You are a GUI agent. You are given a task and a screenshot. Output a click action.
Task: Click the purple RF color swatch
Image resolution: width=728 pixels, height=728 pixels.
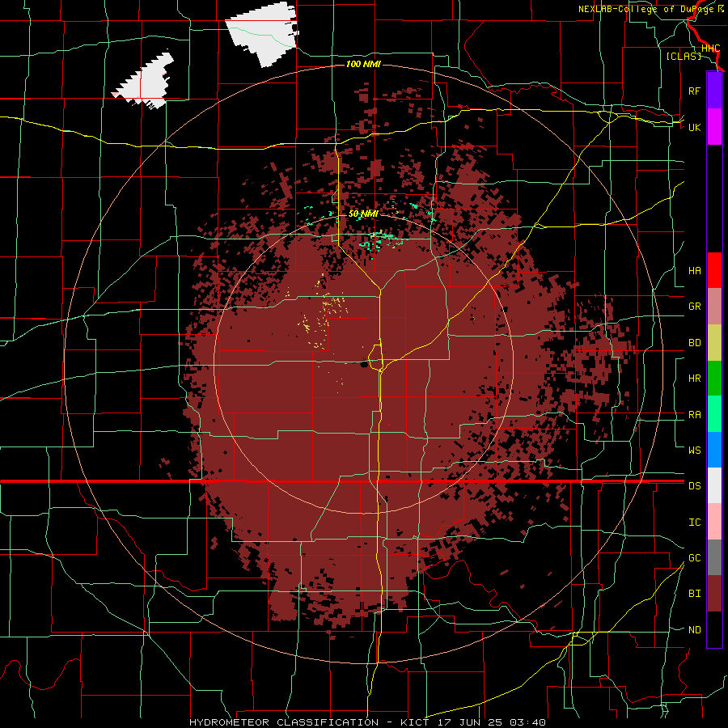click(x=714, y=91)
